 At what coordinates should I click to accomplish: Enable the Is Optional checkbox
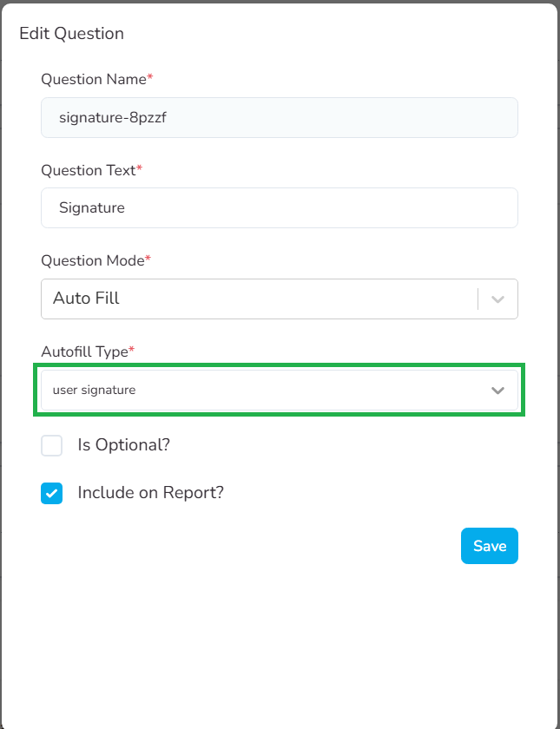[52, 445]
